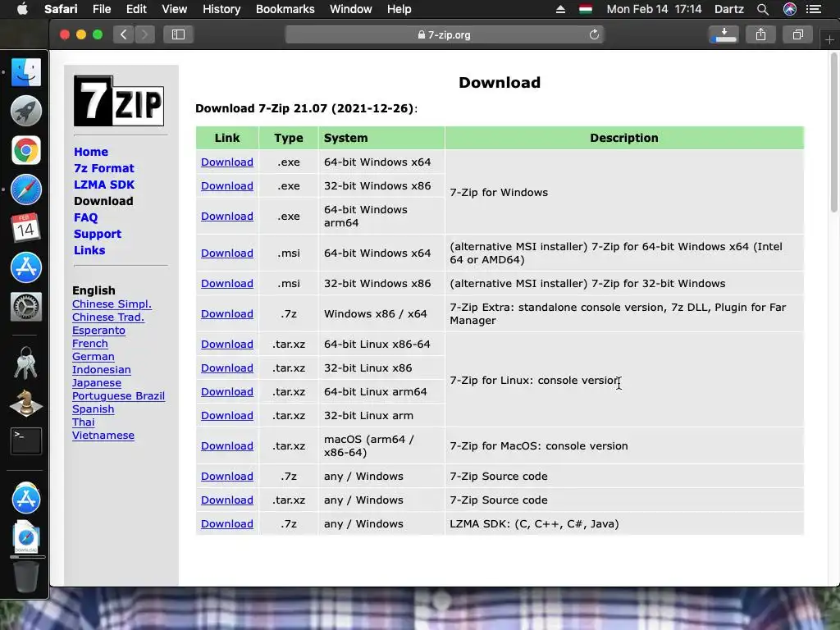Download the 64-bit Linux x86-64 tar.xz
The width and height of the screenshot is (840, 630).
227,345
